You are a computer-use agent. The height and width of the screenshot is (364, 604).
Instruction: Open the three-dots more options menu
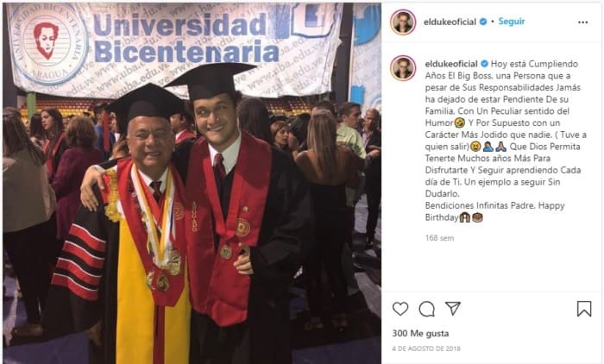(582, 22)
